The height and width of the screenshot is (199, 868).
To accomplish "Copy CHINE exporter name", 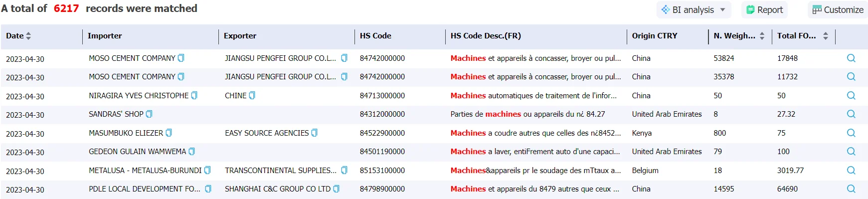I will click(252, 95).
